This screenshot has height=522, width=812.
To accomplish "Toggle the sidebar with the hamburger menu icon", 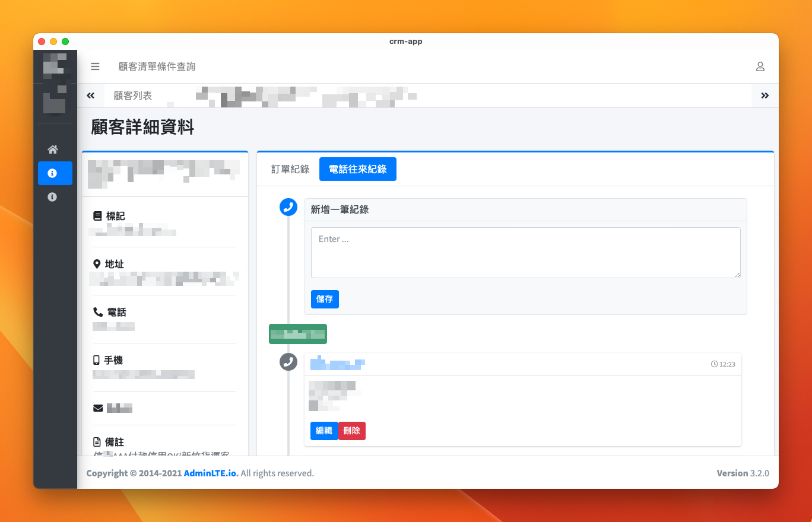I will tap(95, 66).
